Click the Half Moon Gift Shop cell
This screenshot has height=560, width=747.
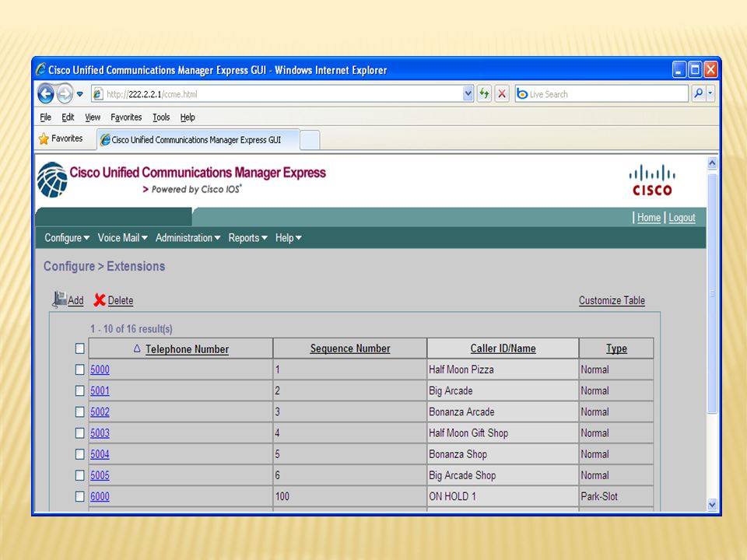tap(503, 433)
